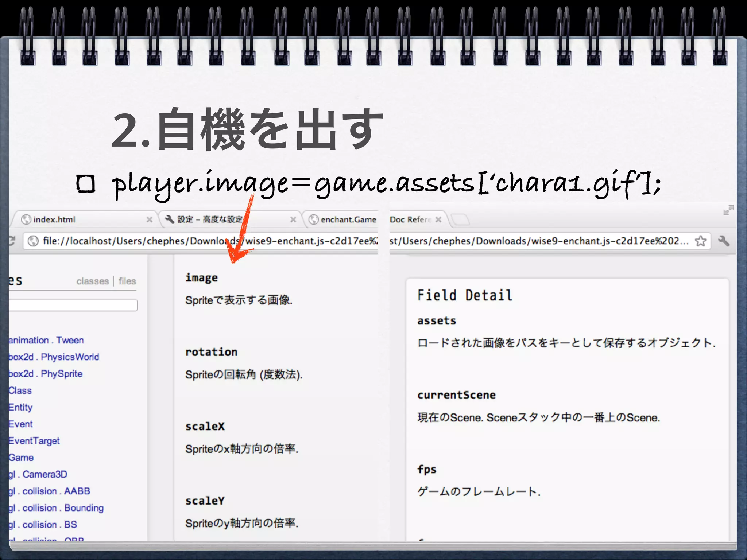The height and width of the screenshot is (560, 747).
Task: Click the slide title '2.自機を出す'
Action: [x=248, y=129]
